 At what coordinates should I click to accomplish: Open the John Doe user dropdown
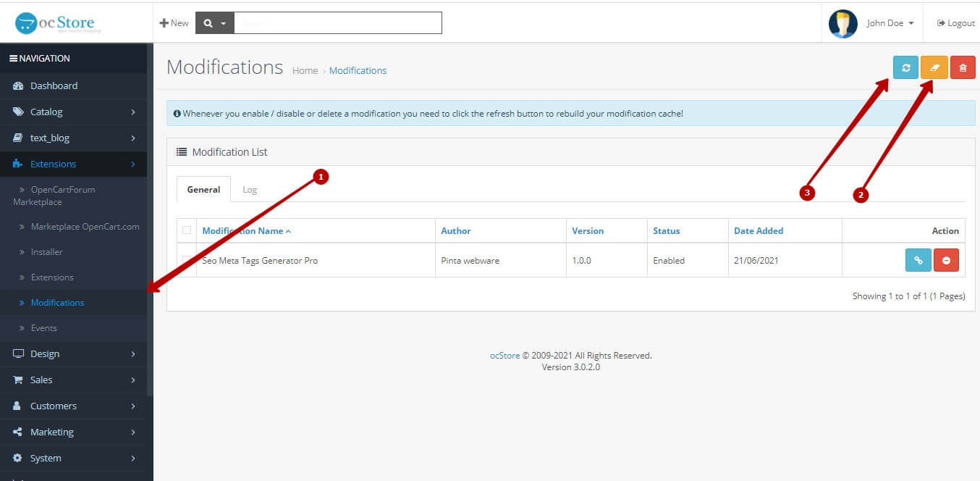coord(890,23)
